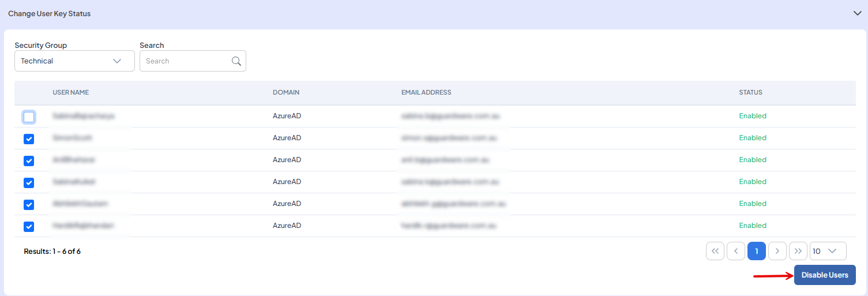Click the magnifier icon in the Search box
This screenshot has height=296, width=868.
click(x=236, y=61)
